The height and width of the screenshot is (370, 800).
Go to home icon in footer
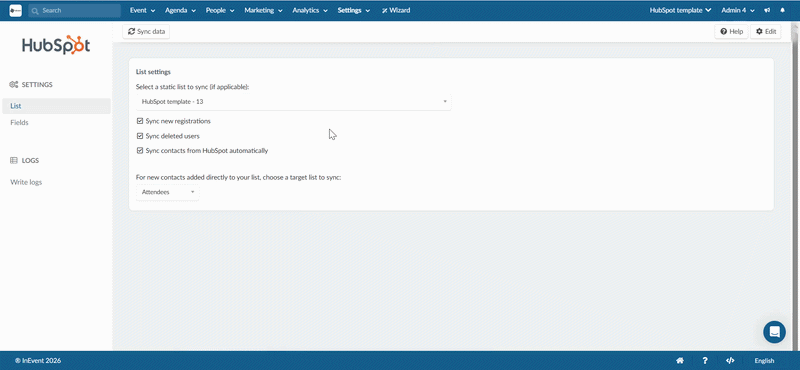point(680,360)
